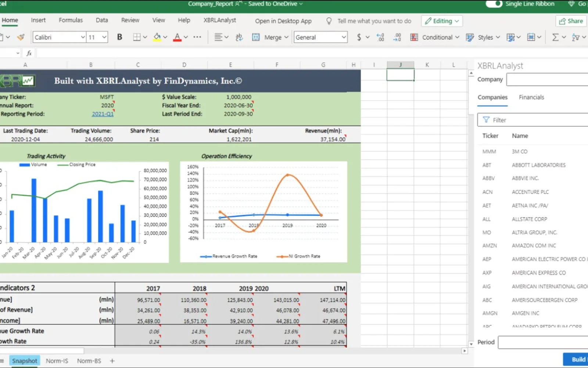588x368 pixels.
Task: Open the 2021-Q1 reporting period link
Action: pyautogui.click(x=103, y=114)
